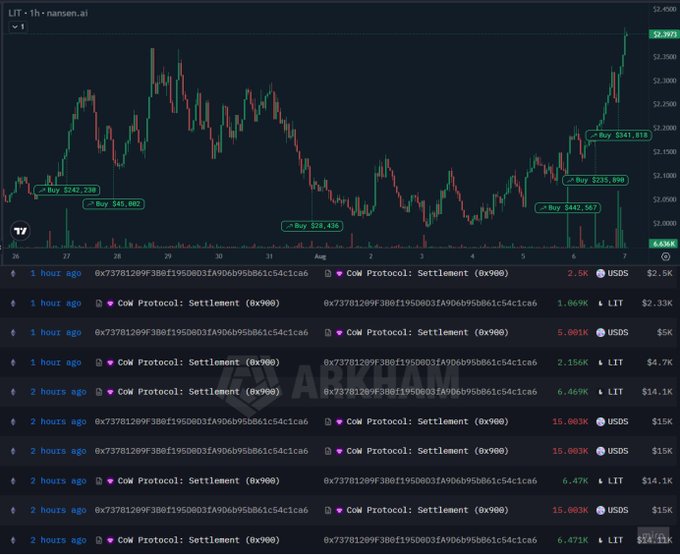Click Ethereum chain icon in 6.469K LIT row
This screenshot has width=680, height=555.
coord(13,392)
